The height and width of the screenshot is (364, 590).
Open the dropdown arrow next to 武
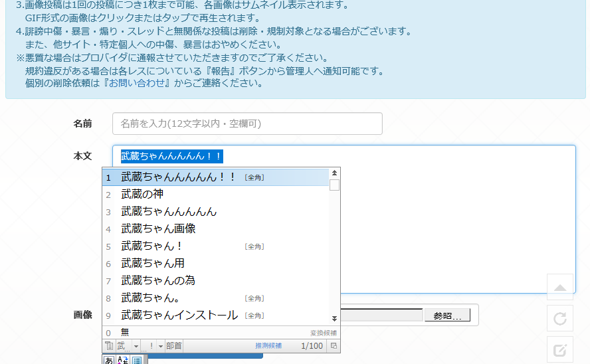click(x=136, y=346)
